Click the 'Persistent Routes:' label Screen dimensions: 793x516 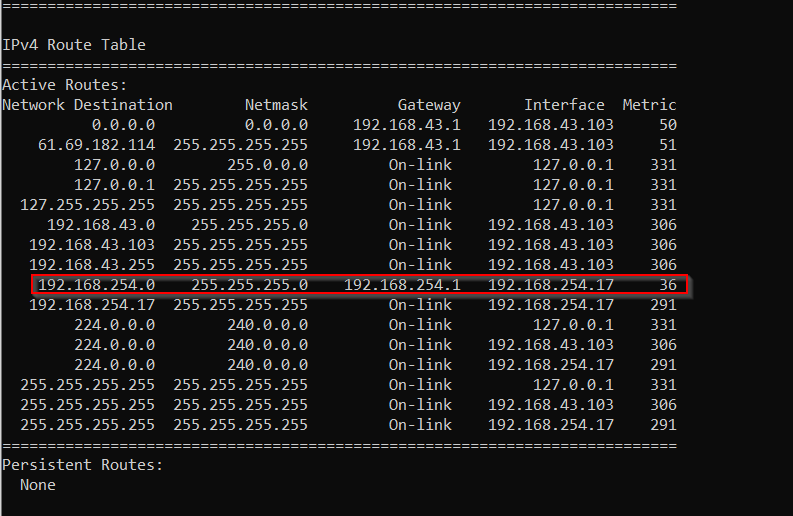click(83, 464)
